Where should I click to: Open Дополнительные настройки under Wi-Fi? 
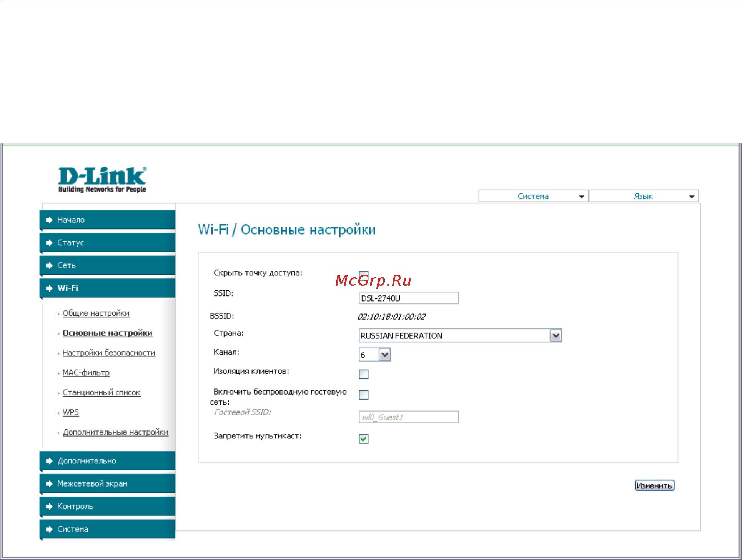click(x=116, y=432)
